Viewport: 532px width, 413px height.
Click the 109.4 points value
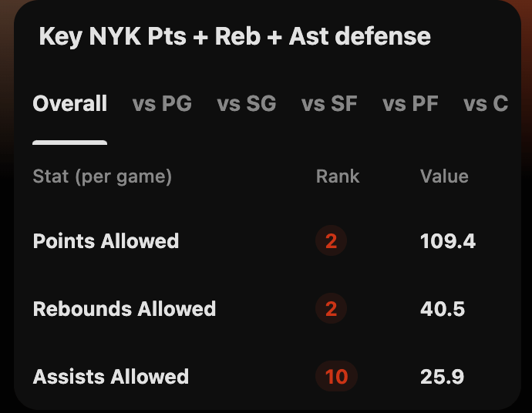coord(448,241)
